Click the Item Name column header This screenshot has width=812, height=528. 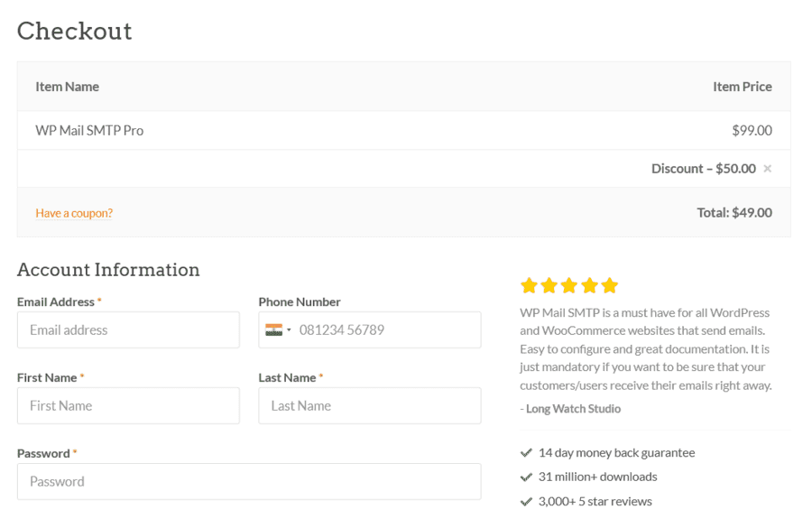tap(68, 87)
